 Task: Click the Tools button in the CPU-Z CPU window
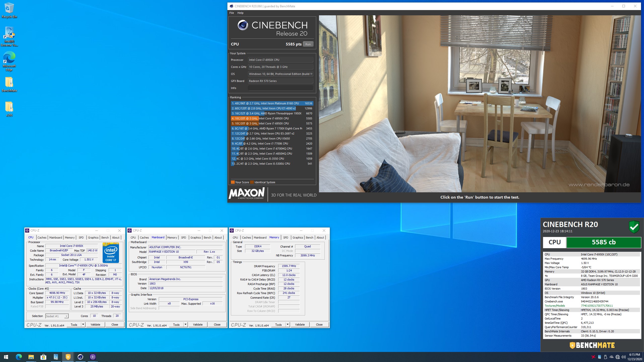click(74, 325)
